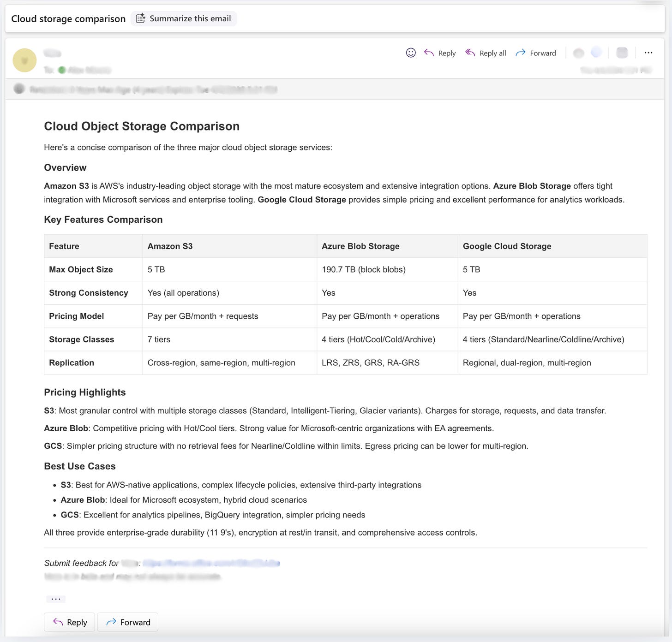Open the emoji reaction picker
The height and width of the screenshot is (642, 672).
click(x=411, y=53)
